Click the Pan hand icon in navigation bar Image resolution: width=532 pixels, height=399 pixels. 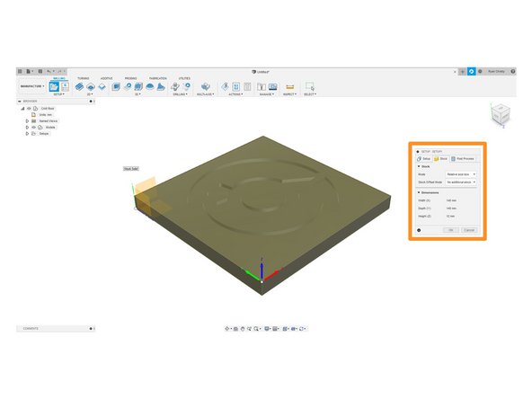[x=243, y=328]
